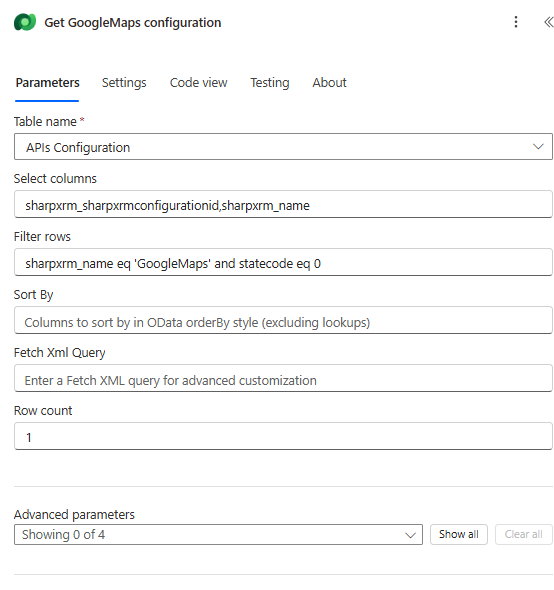Switch to the Parameters tab
554x590 pixels.
(x=47, y=83)
